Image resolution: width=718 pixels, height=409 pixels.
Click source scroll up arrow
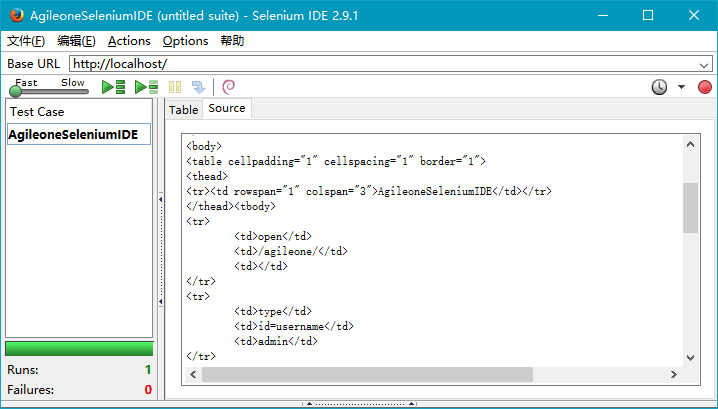691,144
